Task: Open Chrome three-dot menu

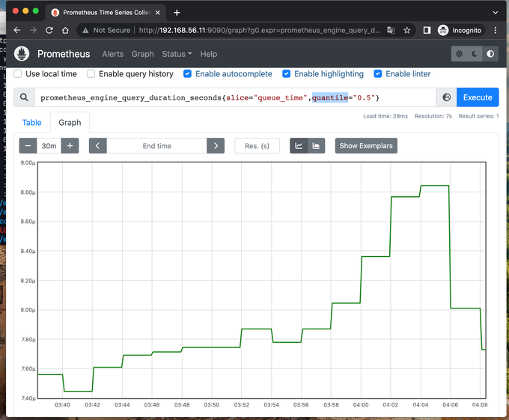Action: click(x=496, y=31)
